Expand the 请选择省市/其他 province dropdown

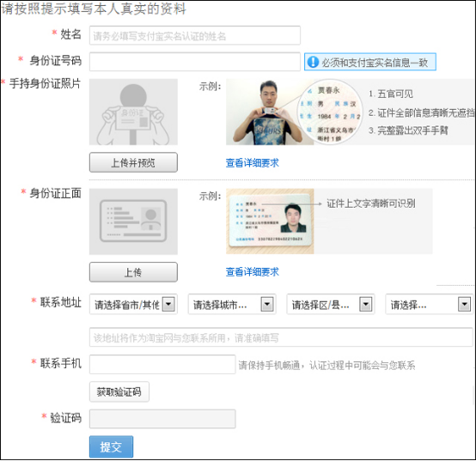pos(133,304)
